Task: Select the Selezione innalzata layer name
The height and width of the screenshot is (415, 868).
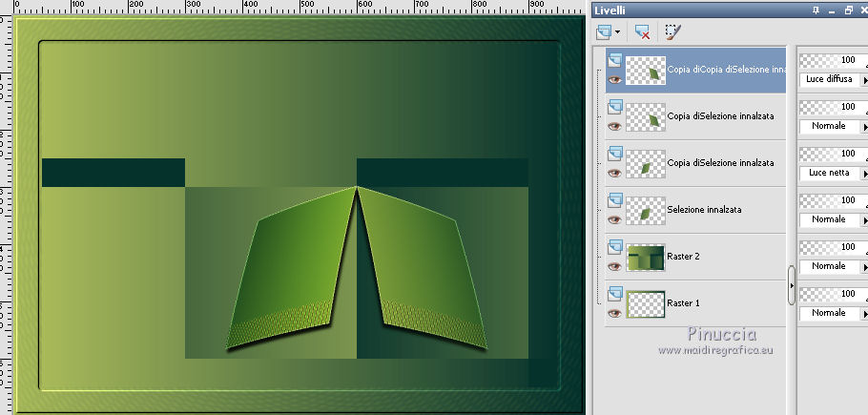Action: 704,210
